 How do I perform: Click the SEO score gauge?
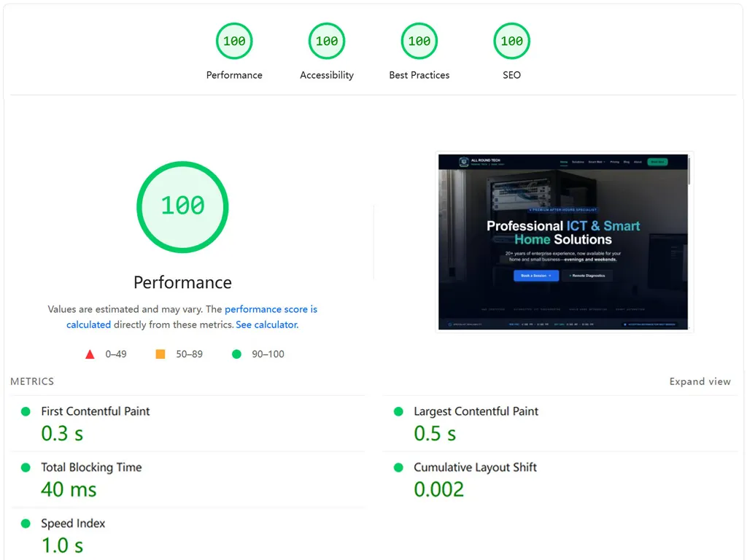511,41
